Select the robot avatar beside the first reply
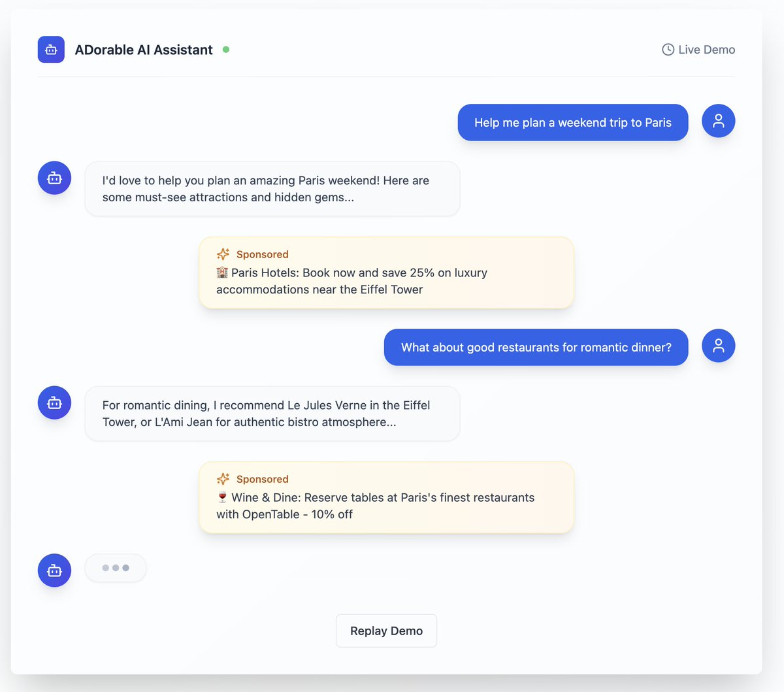784x692 pixels. pyautogui.click(x=54, y=177)
